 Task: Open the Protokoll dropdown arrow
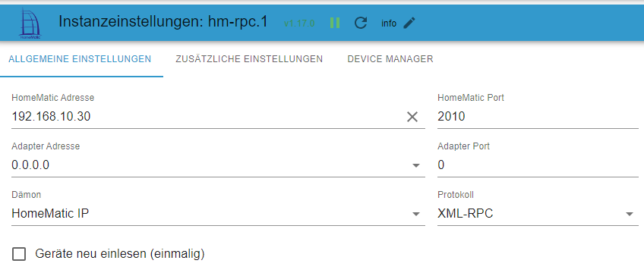coord(630,214)
